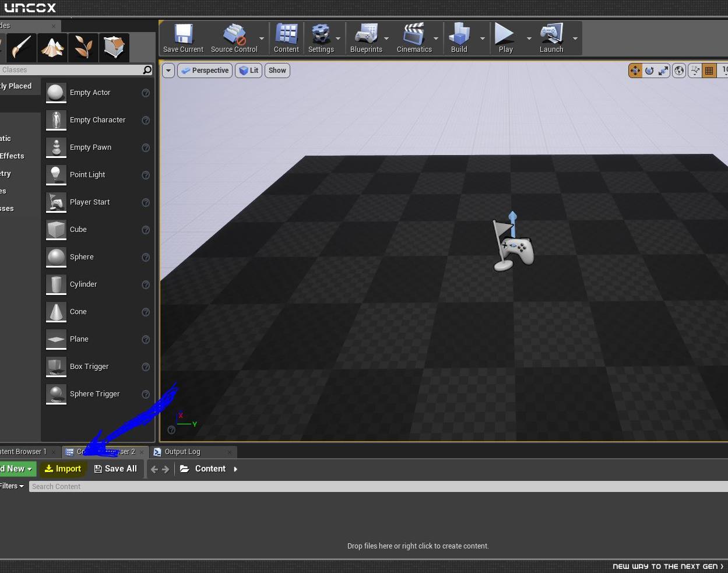Select Box Trigger item
The height and width of the screenshot is (573, 728).
[x=98, y=367]
